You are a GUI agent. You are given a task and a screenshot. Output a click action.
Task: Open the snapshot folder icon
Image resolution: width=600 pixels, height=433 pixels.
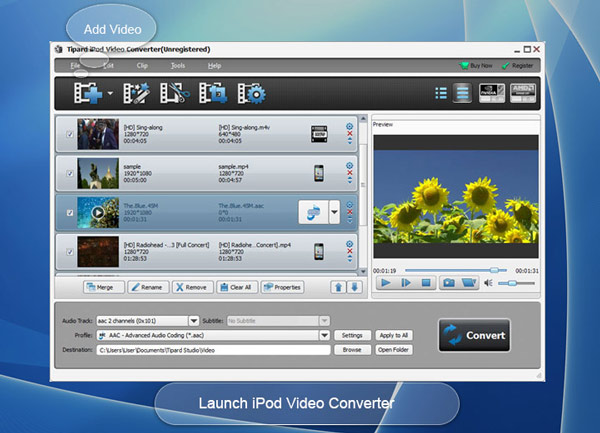click(x=469, y=283)
